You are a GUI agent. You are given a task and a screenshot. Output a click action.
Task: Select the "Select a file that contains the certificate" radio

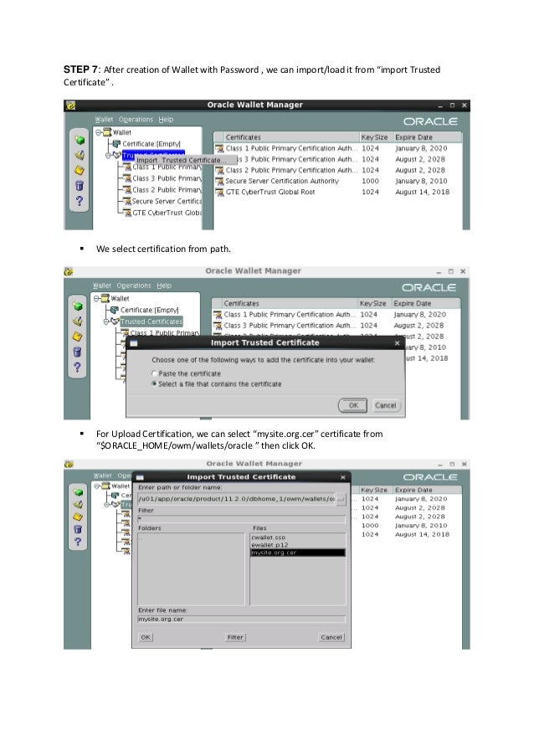pyautogui.click(x=154, y=383)
